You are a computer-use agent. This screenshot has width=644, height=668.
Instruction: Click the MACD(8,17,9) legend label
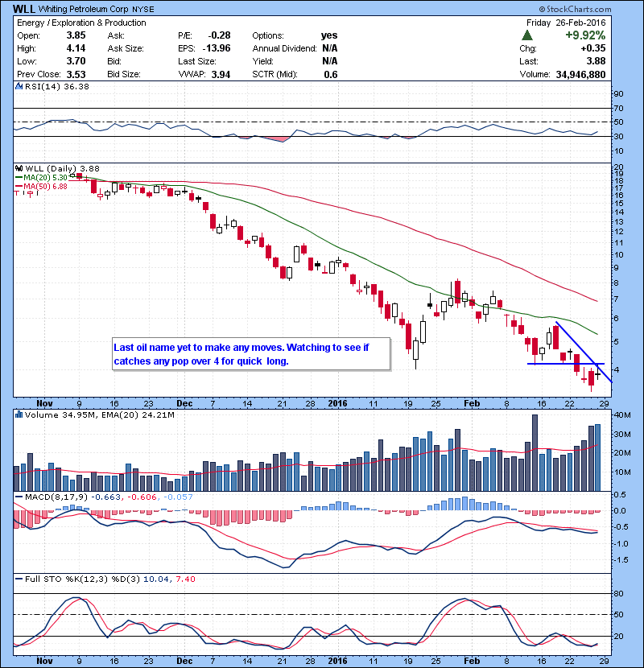pos(56,497)
